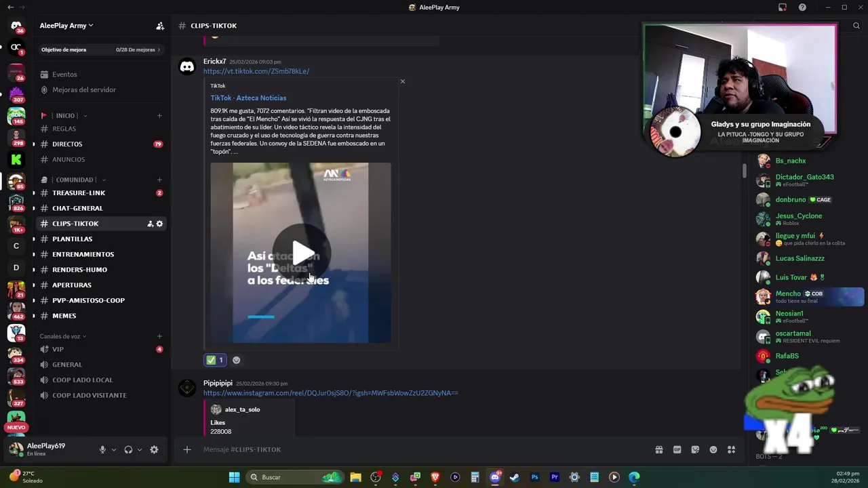Search icon at top right of Discord

click(x=856, y=26)
